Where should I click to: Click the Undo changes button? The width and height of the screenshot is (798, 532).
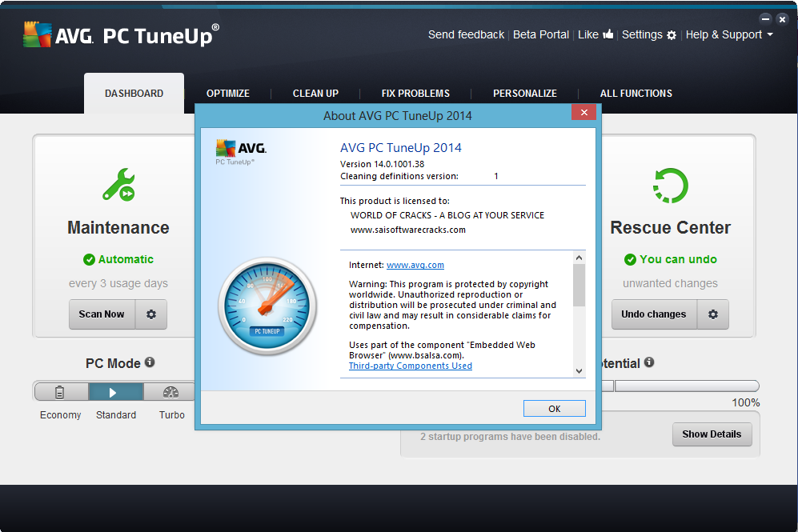tap(654, 314)
